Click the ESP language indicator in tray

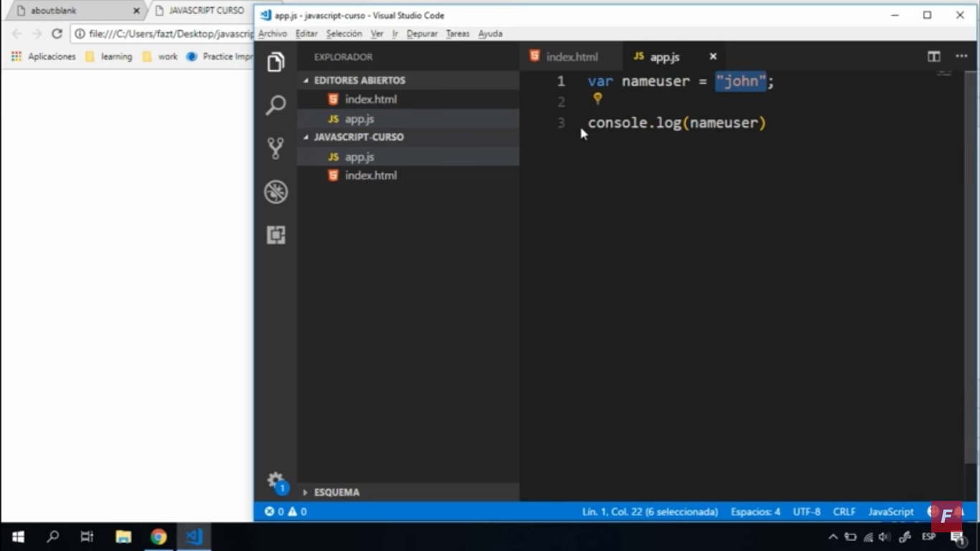point(928,537)
